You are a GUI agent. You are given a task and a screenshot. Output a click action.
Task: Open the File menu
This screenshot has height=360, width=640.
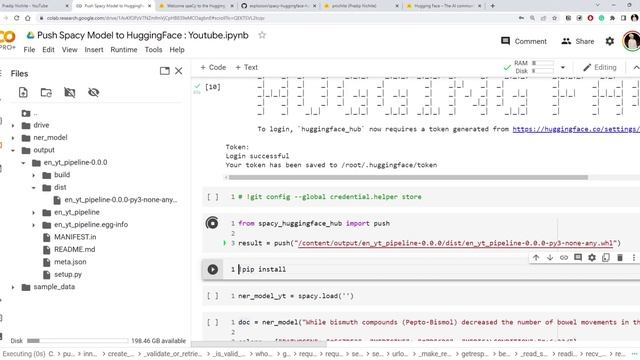click(29, 50)
